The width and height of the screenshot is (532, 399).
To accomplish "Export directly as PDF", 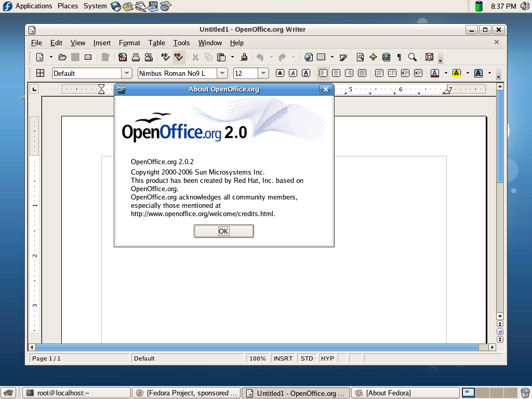I will [x=123, y=57].
